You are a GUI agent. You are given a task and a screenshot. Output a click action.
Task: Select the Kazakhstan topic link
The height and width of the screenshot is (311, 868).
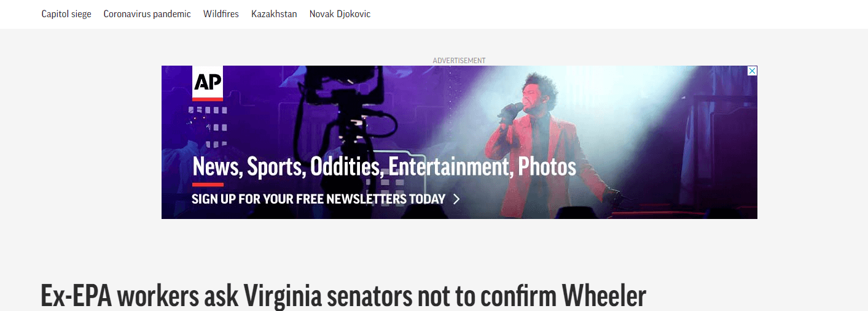274,13
